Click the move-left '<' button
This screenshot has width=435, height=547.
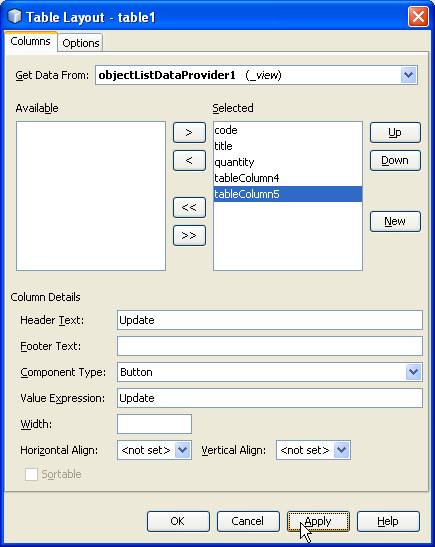189,160
